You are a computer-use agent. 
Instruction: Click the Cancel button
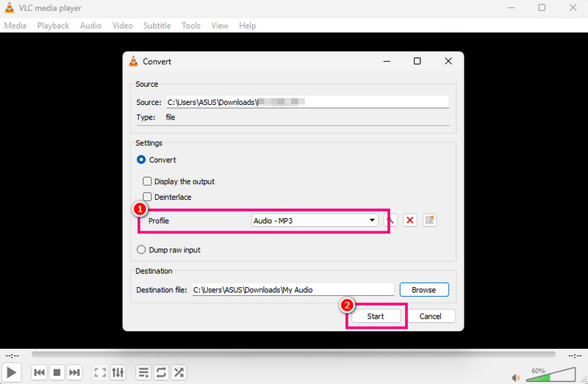(x=430, y=316)
